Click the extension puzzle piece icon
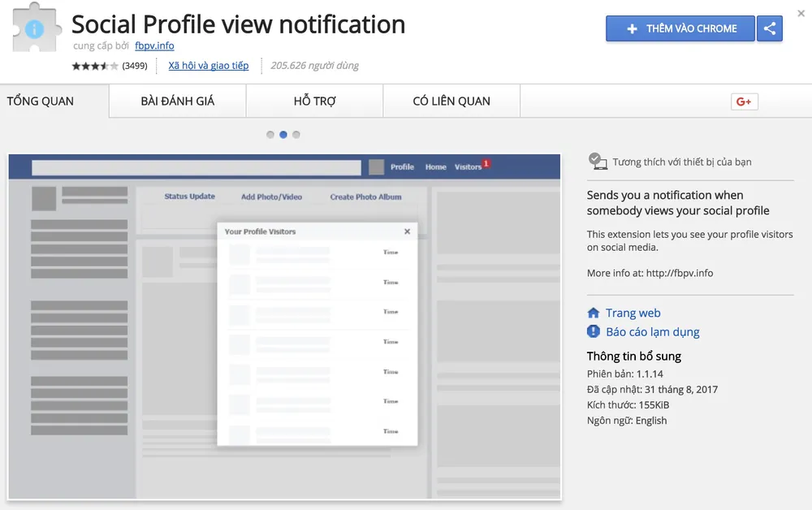Viewport: 812px width, 510px height. coord(35,27)
